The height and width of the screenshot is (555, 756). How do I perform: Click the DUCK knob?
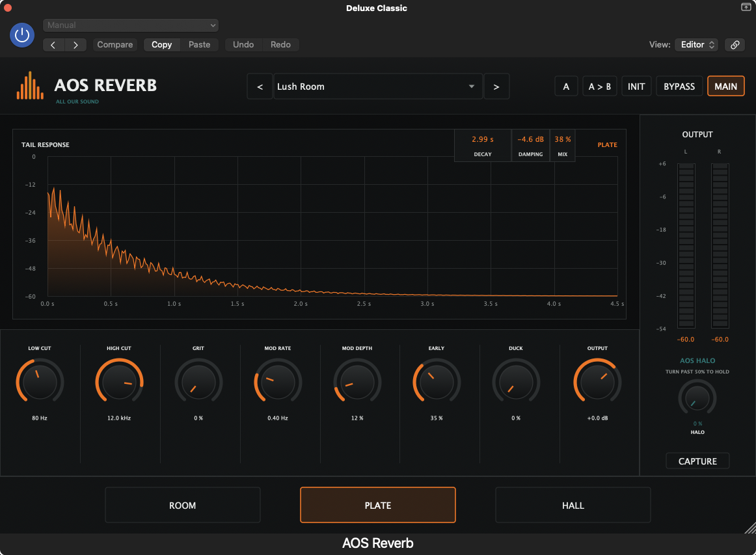516,382
